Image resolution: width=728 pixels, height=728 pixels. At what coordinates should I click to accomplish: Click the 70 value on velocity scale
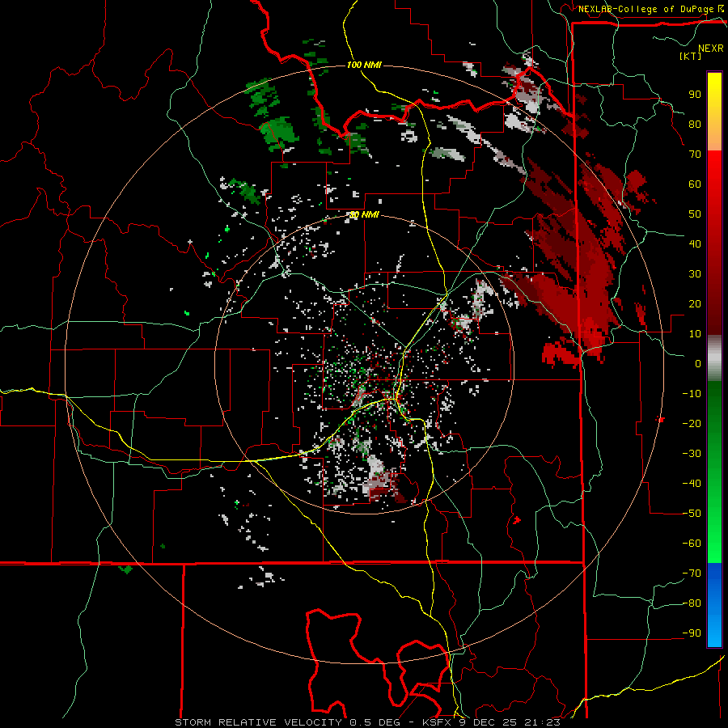695,154
